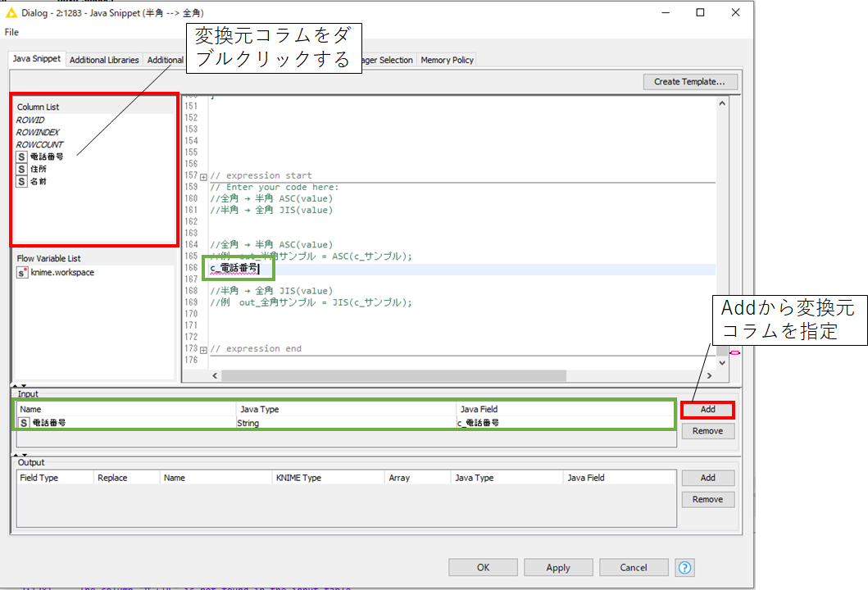The width and height of the screenshot is (868, 590).
Task: Click the editor's scroll right arrow
Action: pos(709,376)
